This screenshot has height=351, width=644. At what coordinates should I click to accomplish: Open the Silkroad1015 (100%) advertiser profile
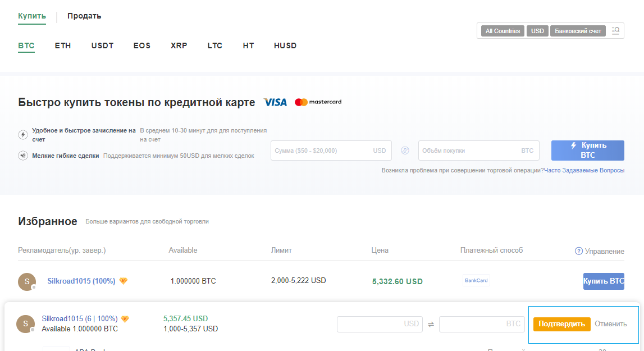coord(81,281)
